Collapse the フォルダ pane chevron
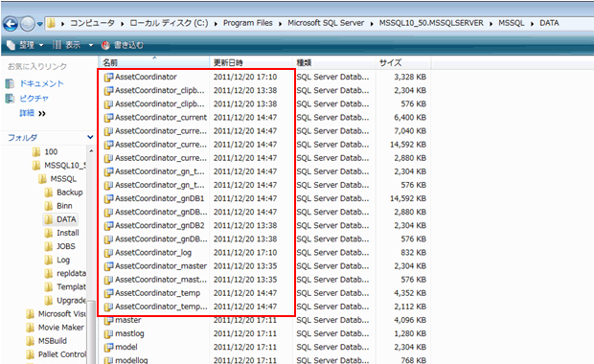The height and width of the screenshot is (364, 594). pos(90,137)
